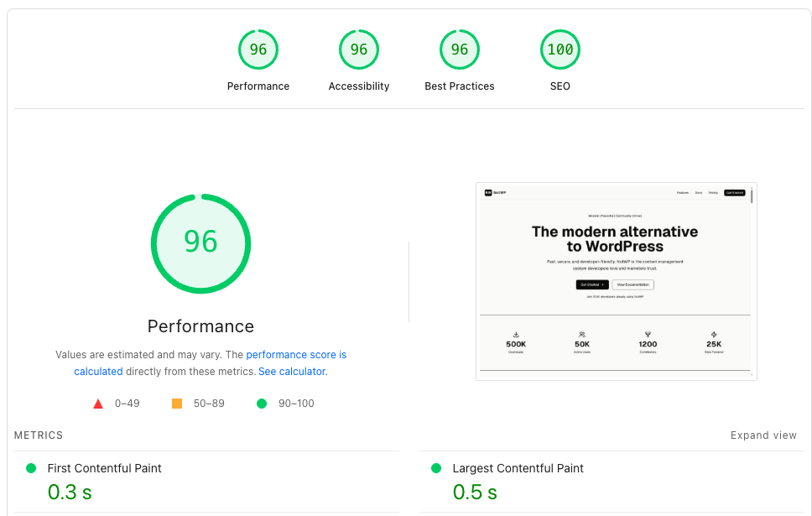This screenshot has width=812, height=516.
Task: Select the green circle 90–100 legend icon
Action: pos(261,403)
